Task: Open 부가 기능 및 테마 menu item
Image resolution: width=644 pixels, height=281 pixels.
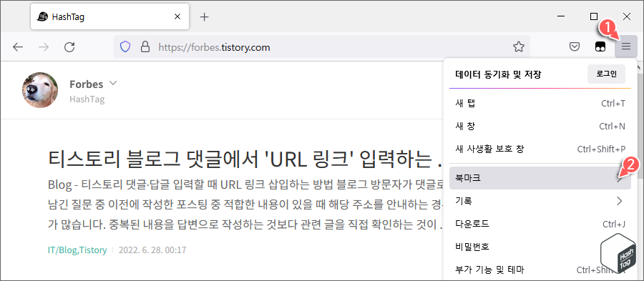Action: (x=540, y=270)
